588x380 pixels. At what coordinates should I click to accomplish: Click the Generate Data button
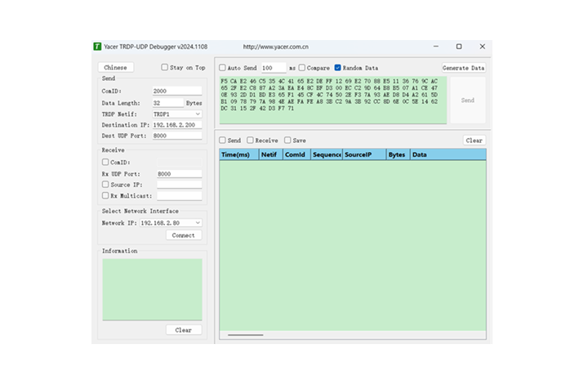point(464,68)
